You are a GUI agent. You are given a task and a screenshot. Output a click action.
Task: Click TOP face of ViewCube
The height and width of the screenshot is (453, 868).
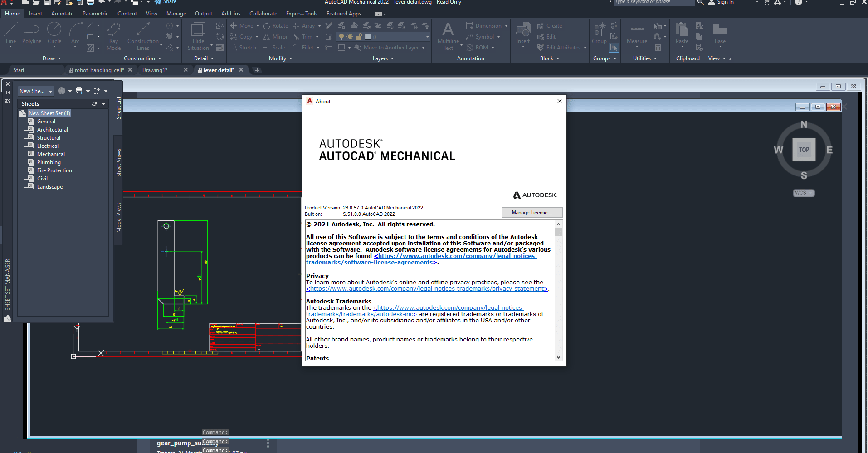[804, 150]
